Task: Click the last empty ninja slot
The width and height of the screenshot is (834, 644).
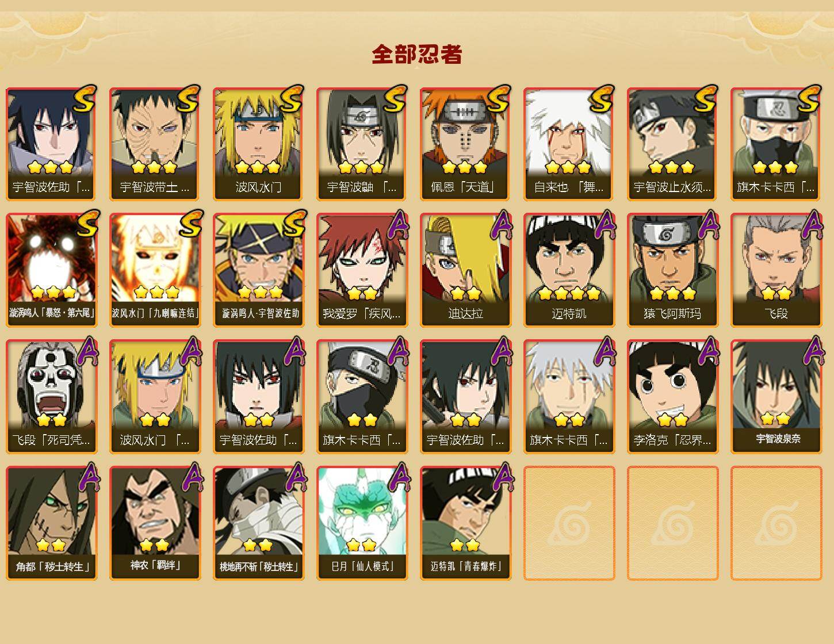Action: [x=776, y=523]
